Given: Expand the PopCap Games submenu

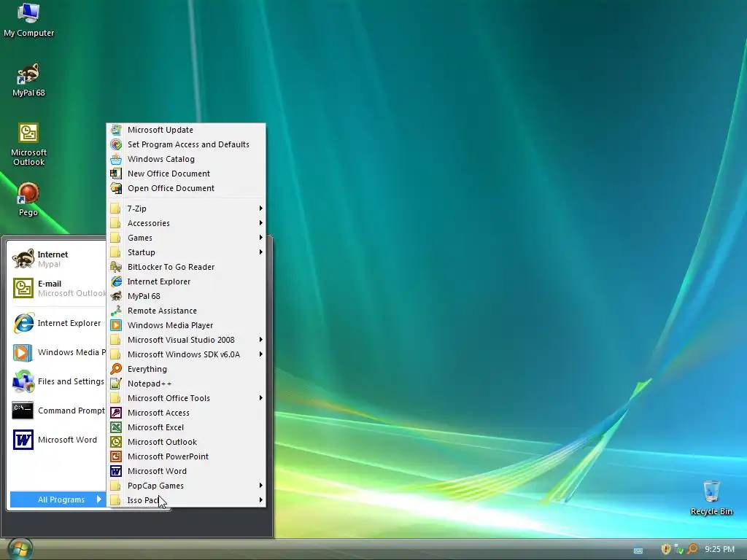Looking at the screenshot, I should (x=186, y=486).
